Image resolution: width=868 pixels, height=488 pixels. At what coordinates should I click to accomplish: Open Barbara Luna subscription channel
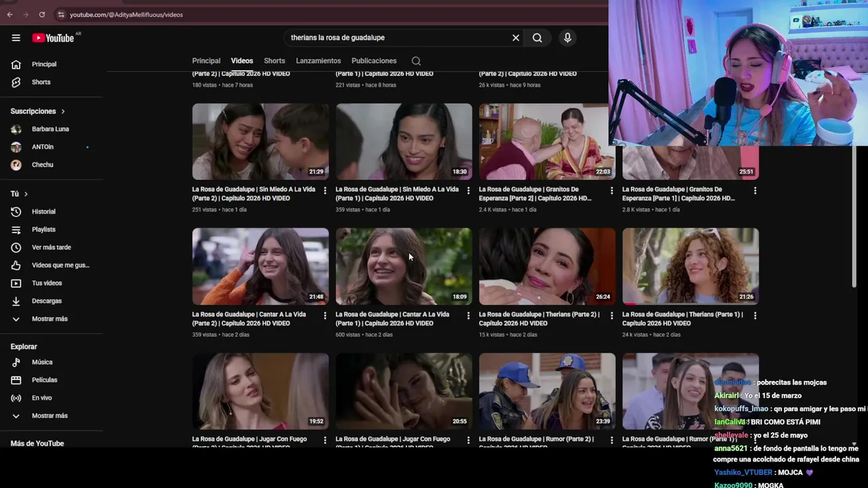(x=52, y=129)
